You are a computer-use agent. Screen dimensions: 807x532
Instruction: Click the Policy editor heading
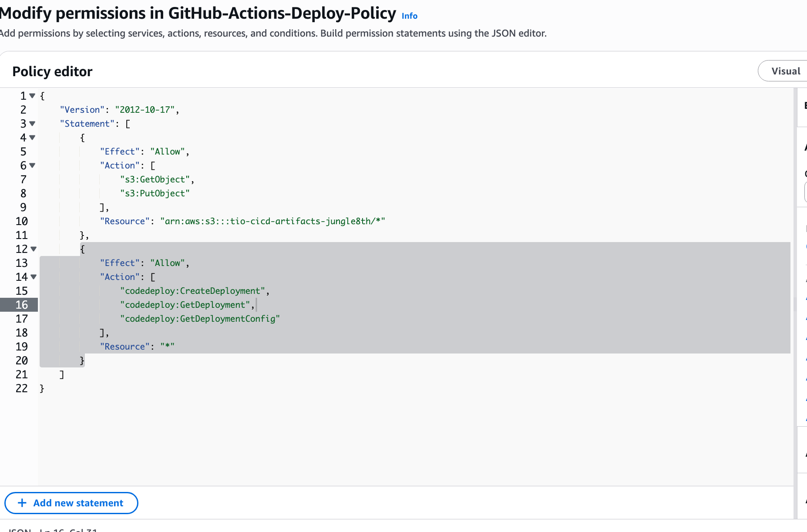point(52,71)
